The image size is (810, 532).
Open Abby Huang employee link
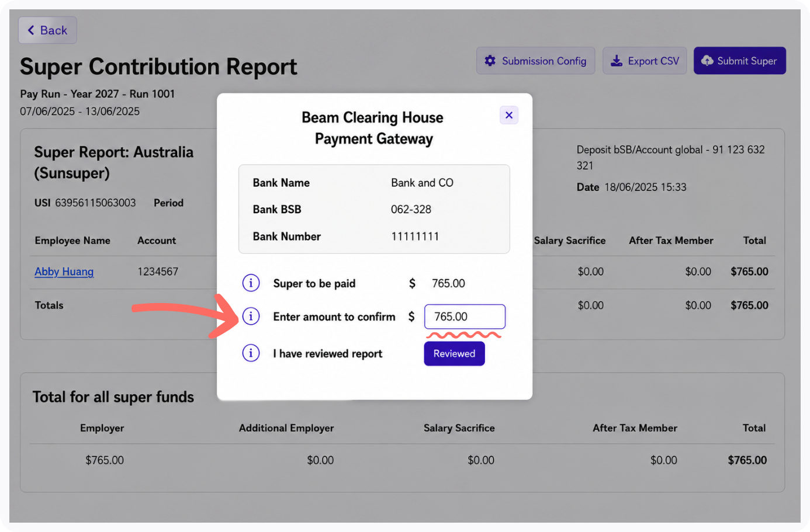pos(64,272)
